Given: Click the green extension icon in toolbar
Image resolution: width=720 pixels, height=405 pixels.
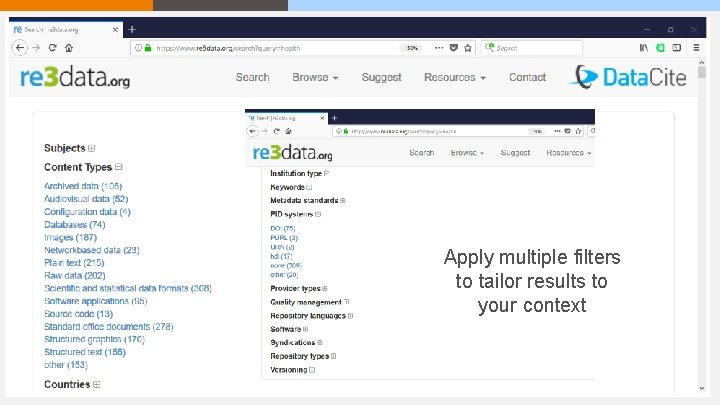Looking at the screenshot, I should point(660,48).
